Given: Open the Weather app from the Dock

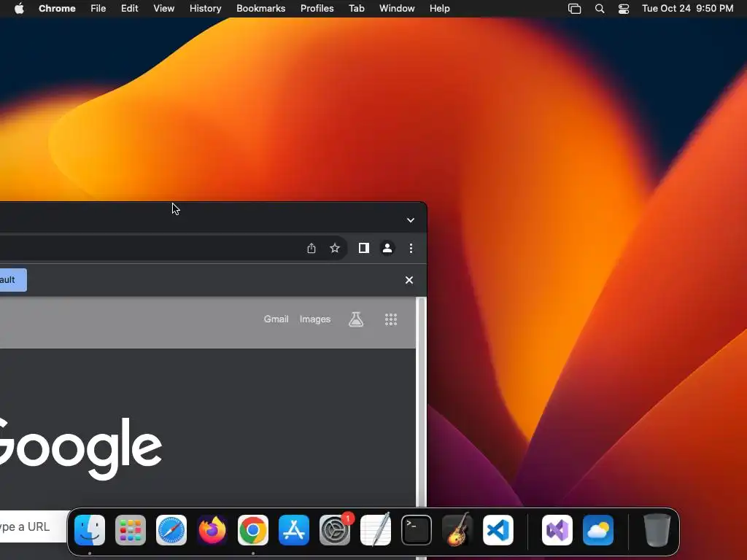Looking at the screenshot, I should pyautogui.click(x=598, y=530).
